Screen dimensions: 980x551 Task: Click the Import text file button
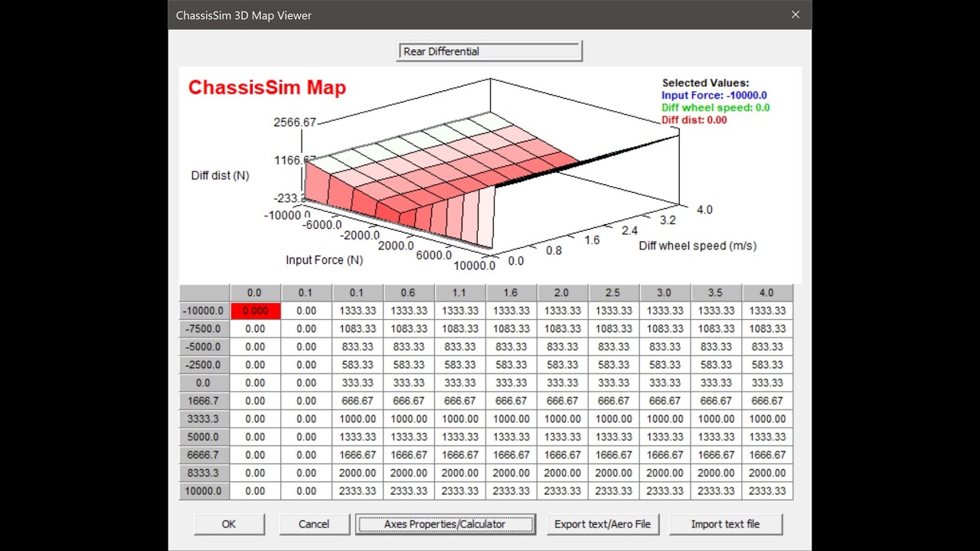(726, 524)
